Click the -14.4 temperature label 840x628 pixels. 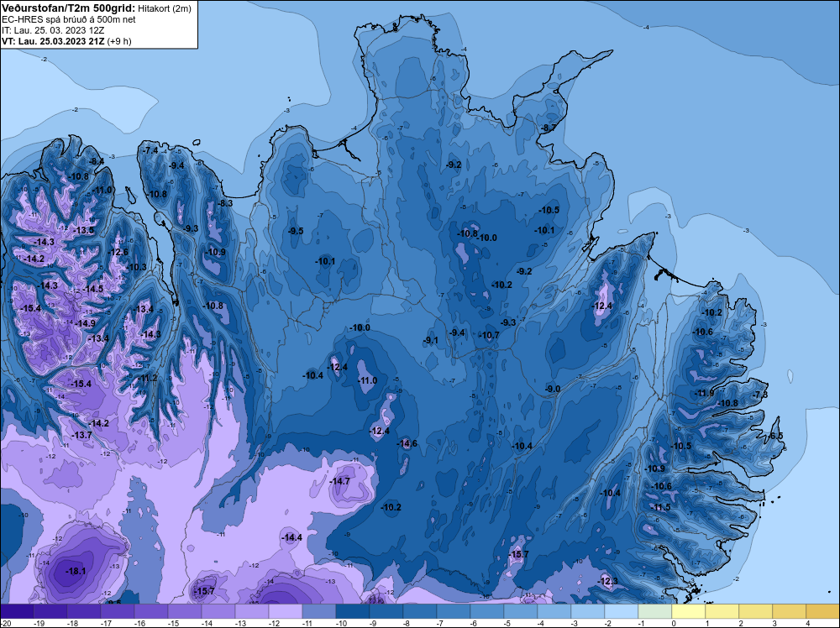[x=291, y=537]
